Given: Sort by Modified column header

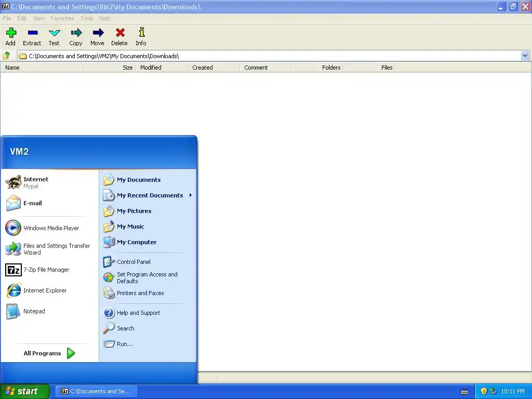Looking at the screenshot, I should [161, 68].
